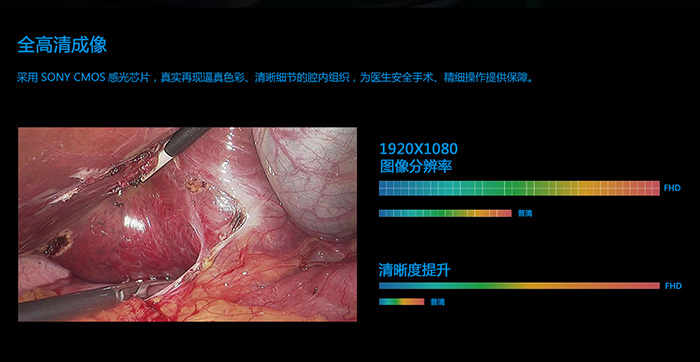Select the 清晰度提升 heading
This screenshot has height=362, width=700.
tap(415, 270)
